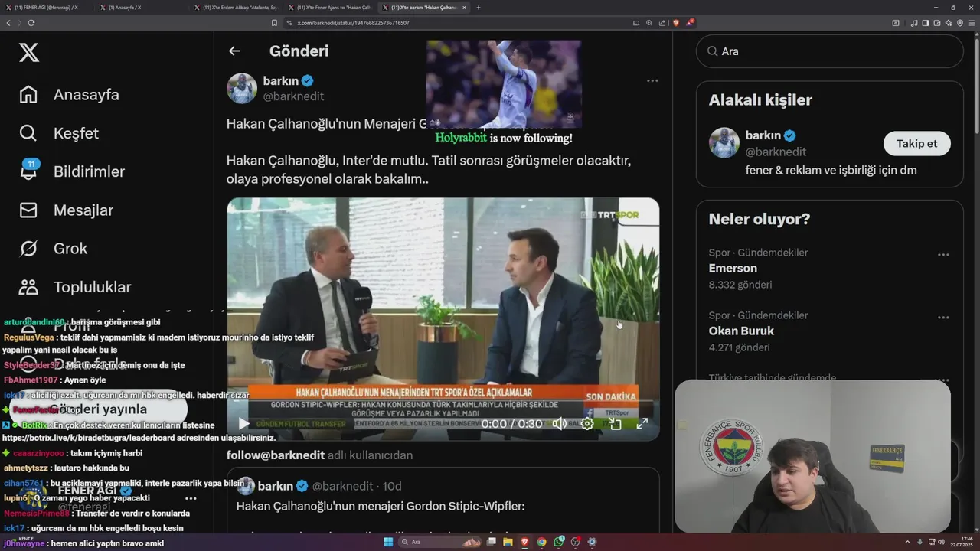Click the address bar URL

(x=353, y=23)
